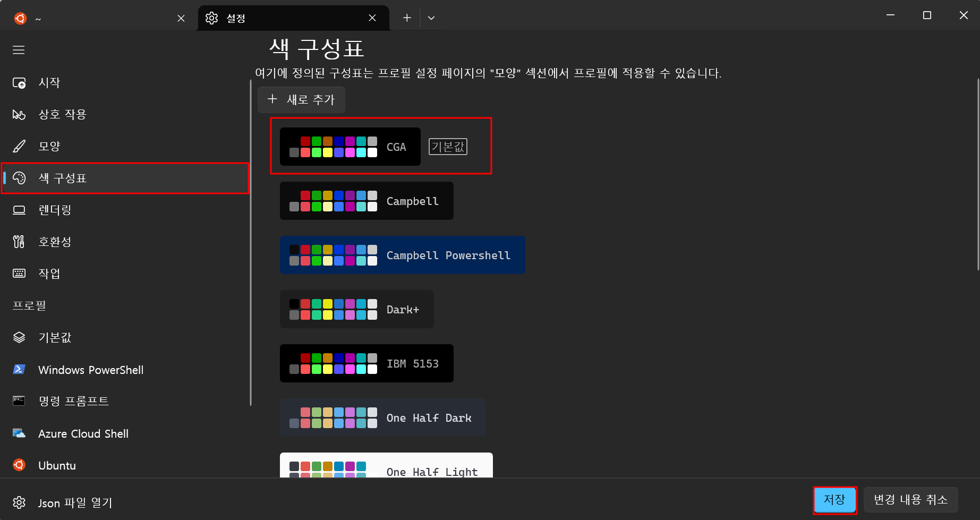The width and height of the screenshot is (980, 520).
Task: Click the 저장 save button
Action: coord(834,500)
